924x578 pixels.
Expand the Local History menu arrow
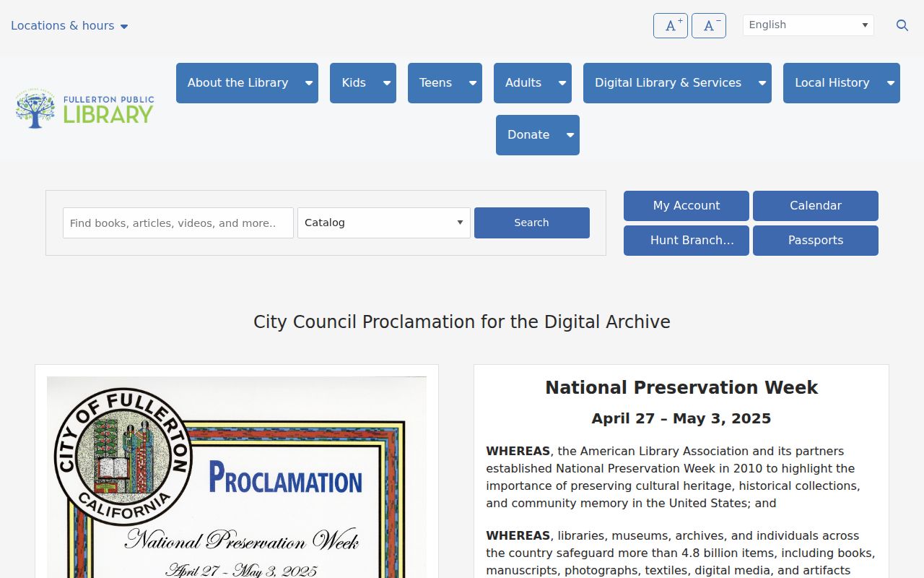891,83
